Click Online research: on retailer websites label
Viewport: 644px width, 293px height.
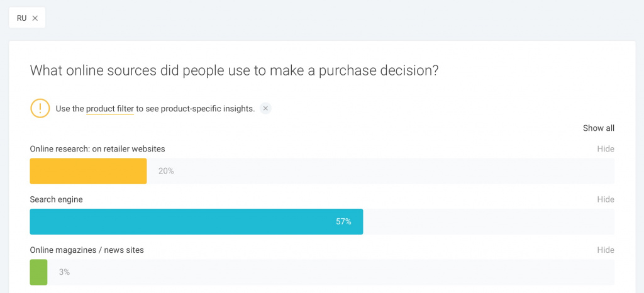97,149
